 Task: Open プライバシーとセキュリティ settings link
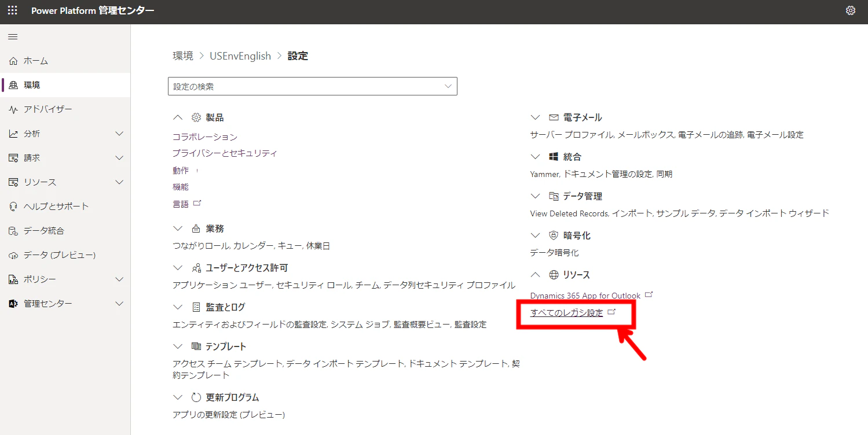click(x=225, y=153)
